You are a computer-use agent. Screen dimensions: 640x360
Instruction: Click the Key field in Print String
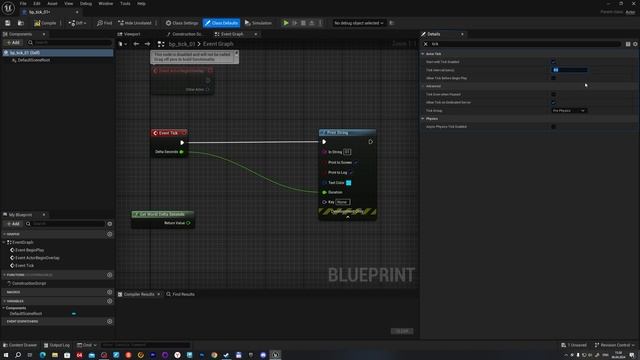[343, 202]
